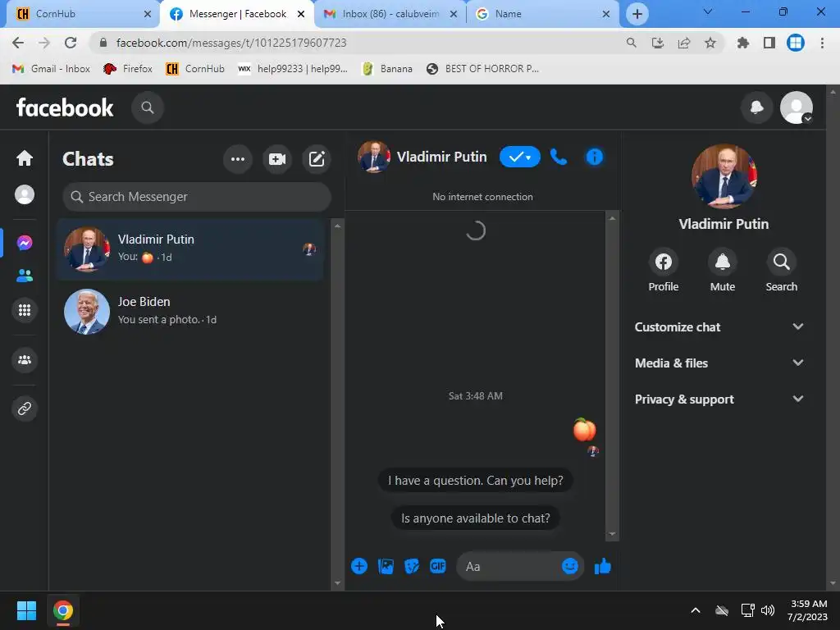Compose a new message
The image size is (840, 630).
pyautogui.click(x=317, y=159)
